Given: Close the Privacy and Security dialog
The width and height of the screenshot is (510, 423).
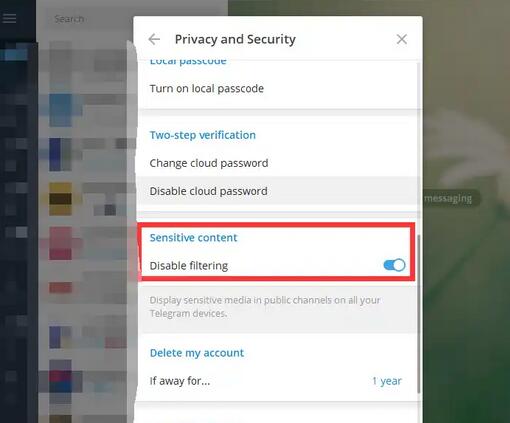Looking at the screenshot, I should [402, 39].
